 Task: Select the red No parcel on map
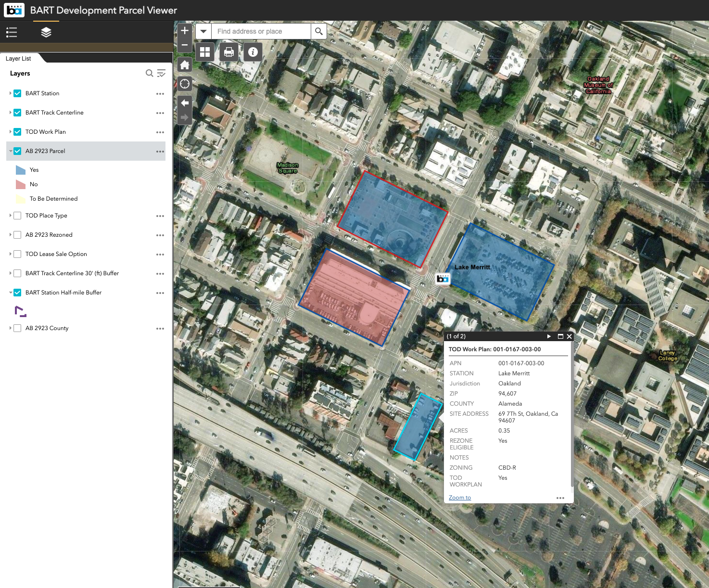(354, 297)
